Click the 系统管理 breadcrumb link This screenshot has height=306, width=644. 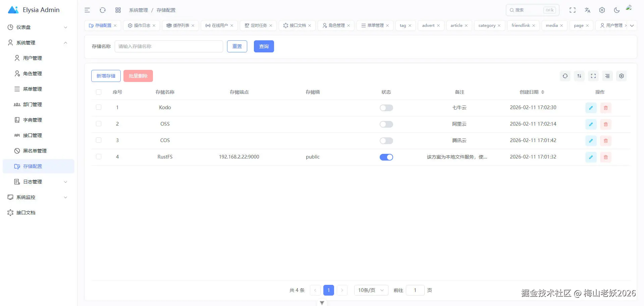pos(139,10)
